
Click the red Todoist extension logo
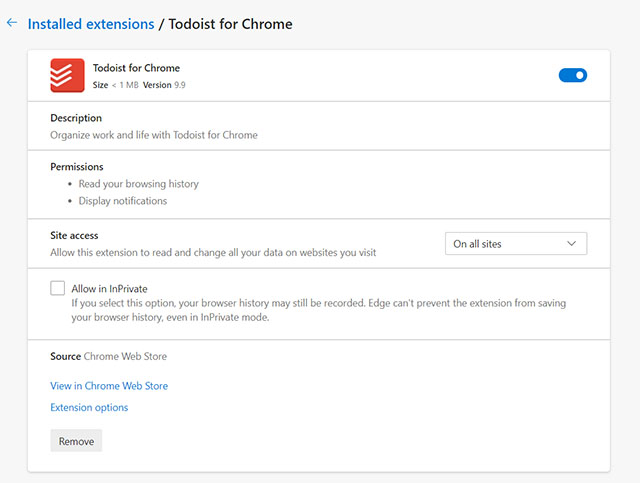(67, 75)
